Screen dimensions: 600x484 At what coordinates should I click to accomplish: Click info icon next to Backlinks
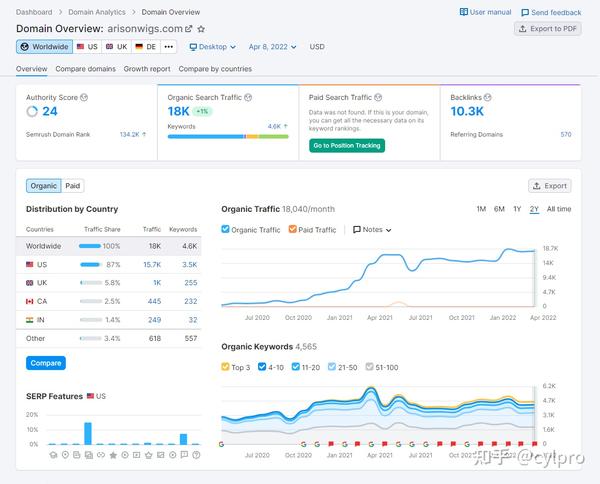[488, 97]
